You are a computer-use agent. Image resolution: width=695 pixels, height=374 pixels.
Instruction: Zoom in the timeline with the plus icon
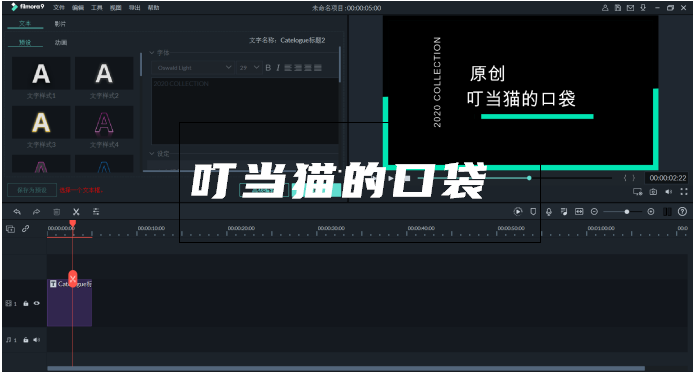click(x=651, y=212)
